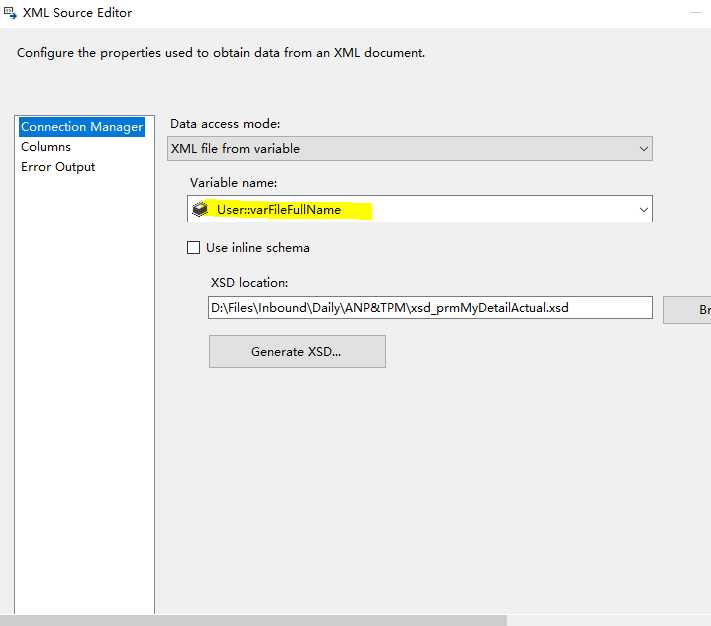Click the 'Use inline schema' label text
Viewport: 711px width, 626px height.
[258, 248]
